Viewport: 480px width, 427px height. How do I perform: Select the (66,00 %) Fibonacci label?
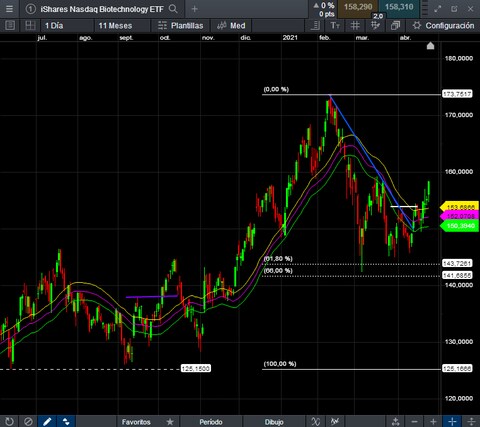click(278, 271)
